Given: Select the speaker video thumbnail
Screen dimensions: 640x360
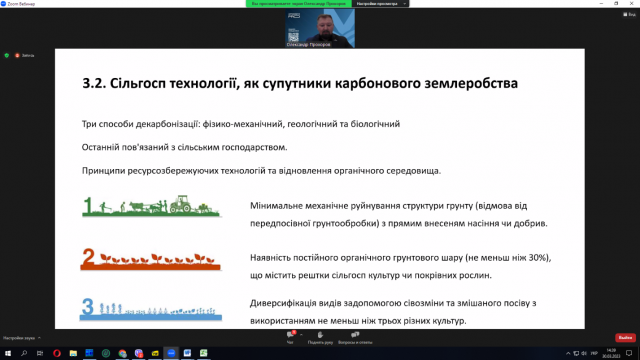Looking at the screenshot, I should 320,28.
